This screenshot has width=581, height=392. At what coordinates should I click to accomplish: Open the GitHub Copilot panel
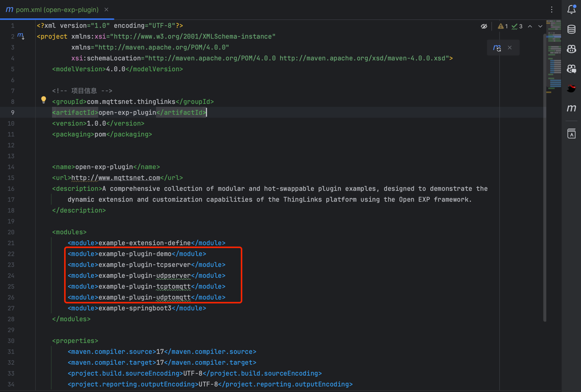pyautogui.click(x=572, y=49)
